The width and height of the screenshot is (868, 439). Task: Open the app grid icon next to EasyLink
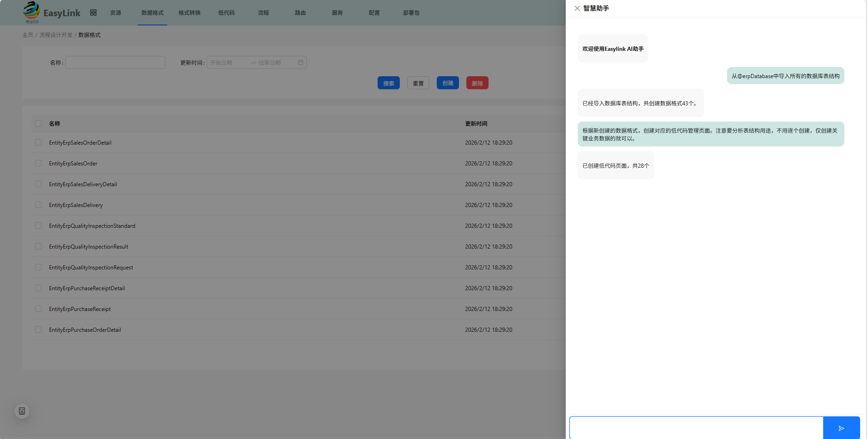(x=93, y=12)
